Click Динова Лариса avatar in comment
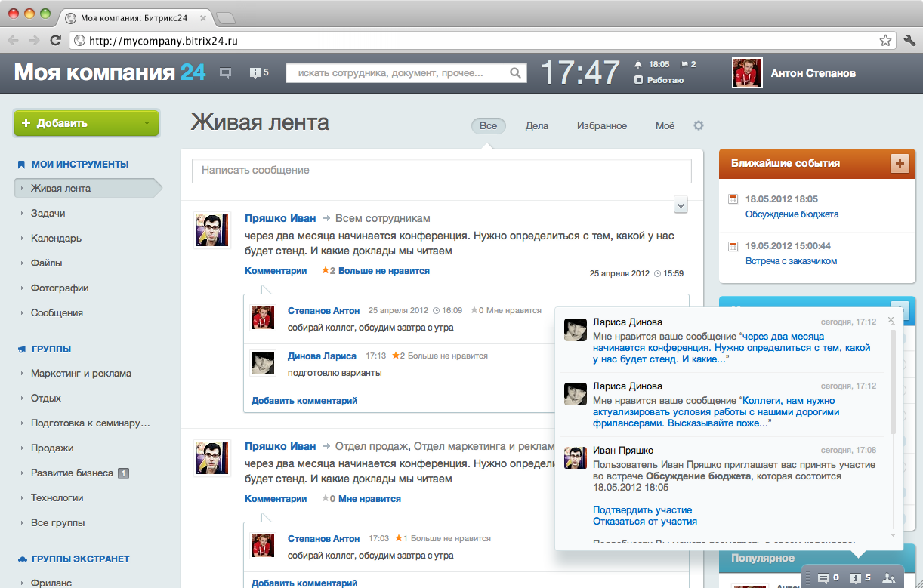 (263, 363)
